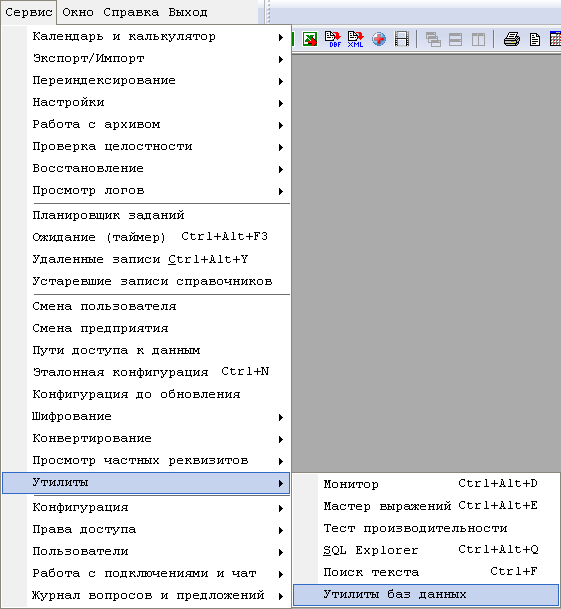Click the document page toolbar icon
561x609 pixels.
(x=535, y=39)
